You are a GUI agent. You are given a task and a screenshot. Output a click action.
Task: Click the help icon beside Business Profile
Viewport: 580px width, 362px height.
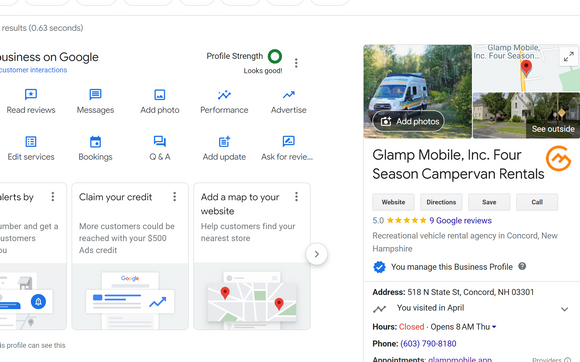coord(522,266)
